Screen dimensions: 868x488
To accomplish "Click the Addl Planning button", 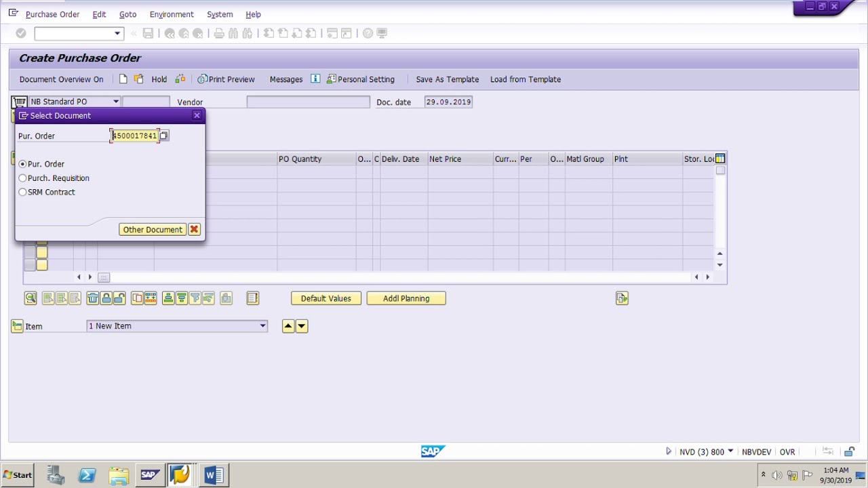I will point(406,298).
